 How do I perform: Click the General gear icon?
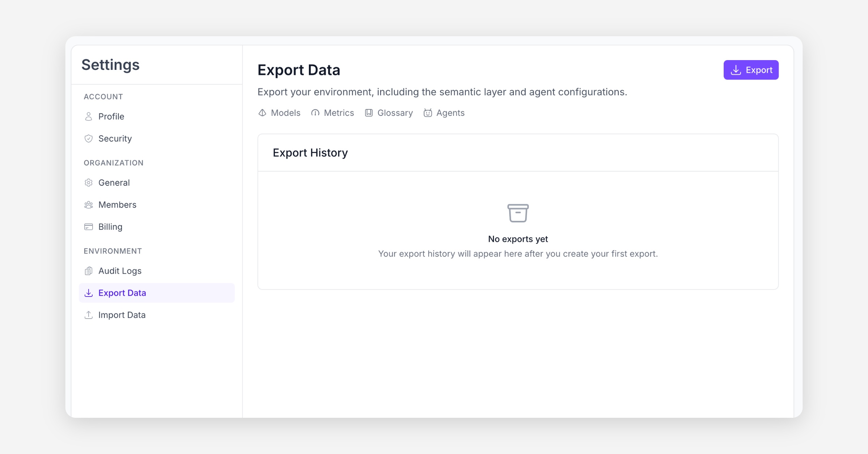(88, 183)
